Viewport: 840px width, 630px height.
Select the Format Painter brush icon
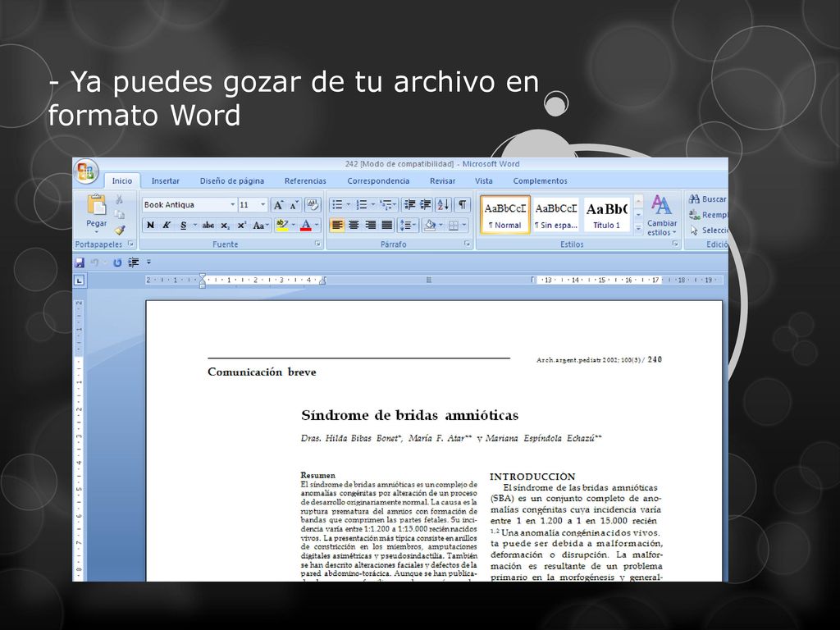pos(120,231)
